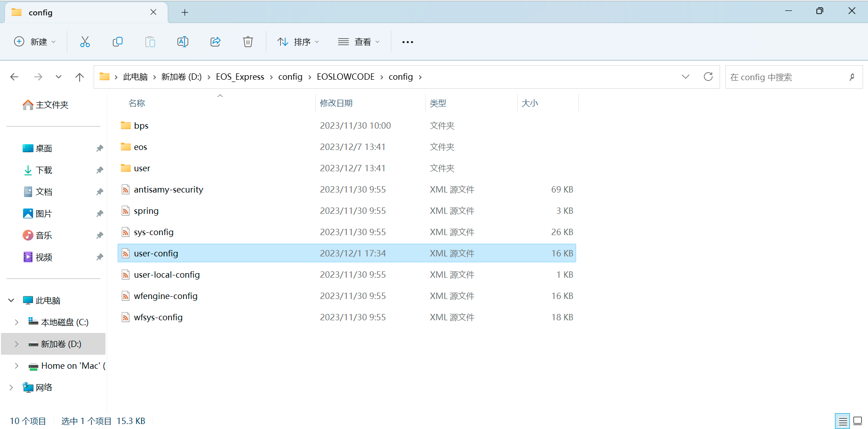Screen dimensions: 868x429
Task: Refresh the current folder view
Action: tap(708, 77)
